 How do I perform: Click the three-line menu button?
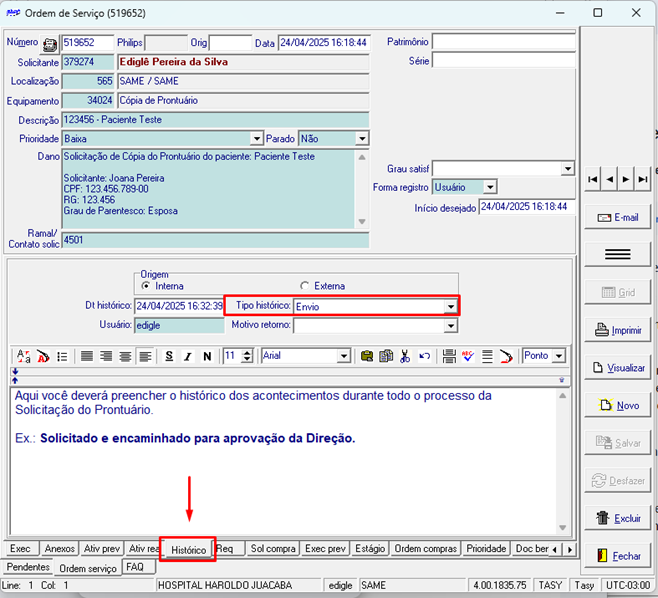pyautogui.click(x=618, y=254)
